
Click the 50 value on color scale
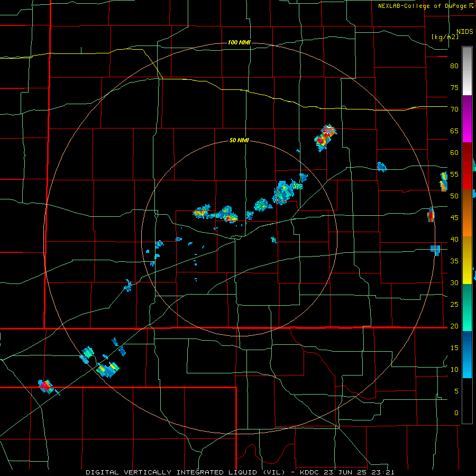[454, 196]
